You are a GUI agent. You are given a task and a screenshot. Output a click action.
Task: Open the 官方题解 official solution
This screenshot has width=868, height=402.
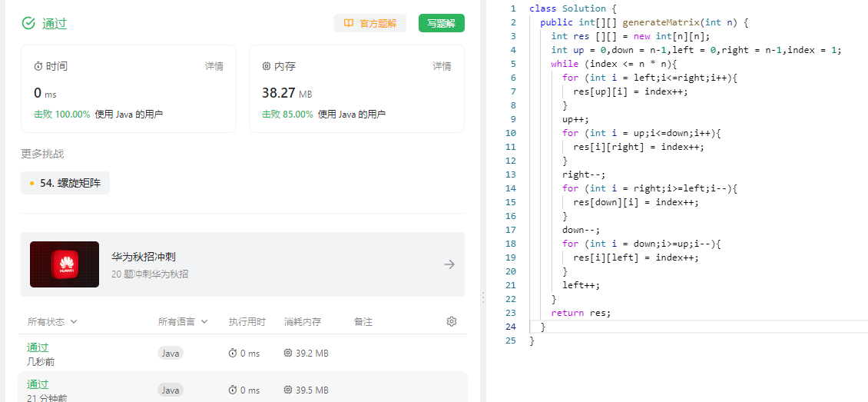point(369,23)
